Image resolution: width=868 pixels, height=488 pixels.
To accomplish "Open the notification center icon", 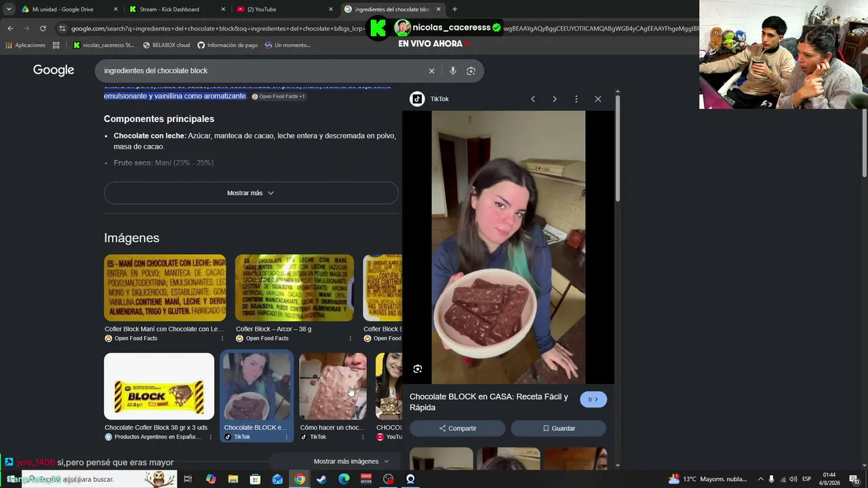I will pos(854,479).
